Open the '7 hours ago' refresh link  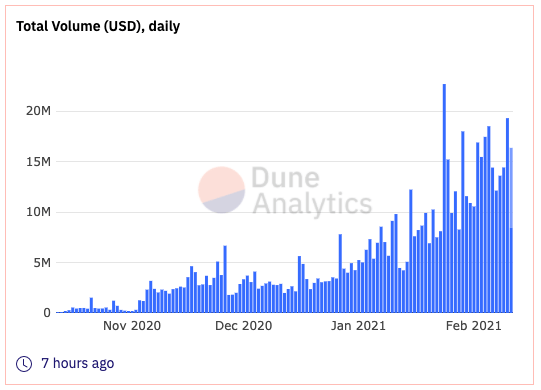point(78,363)
